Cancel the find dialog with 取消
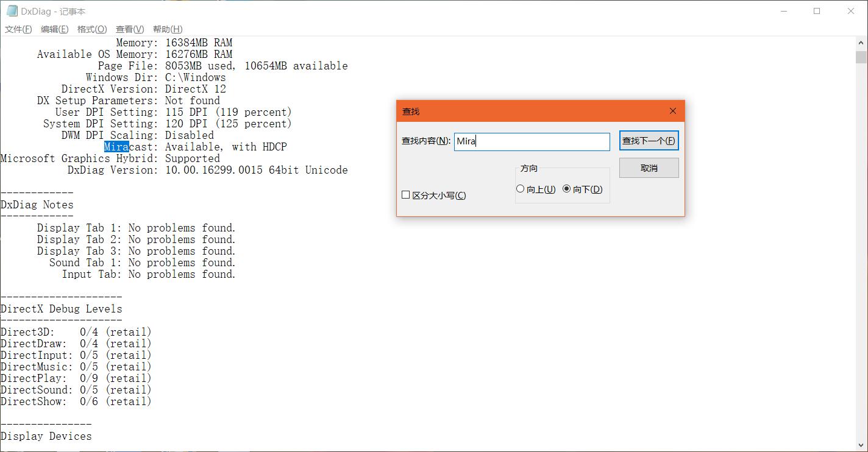Image resolution: width=868 pixels, height=452 pixels. pos(649,168)
